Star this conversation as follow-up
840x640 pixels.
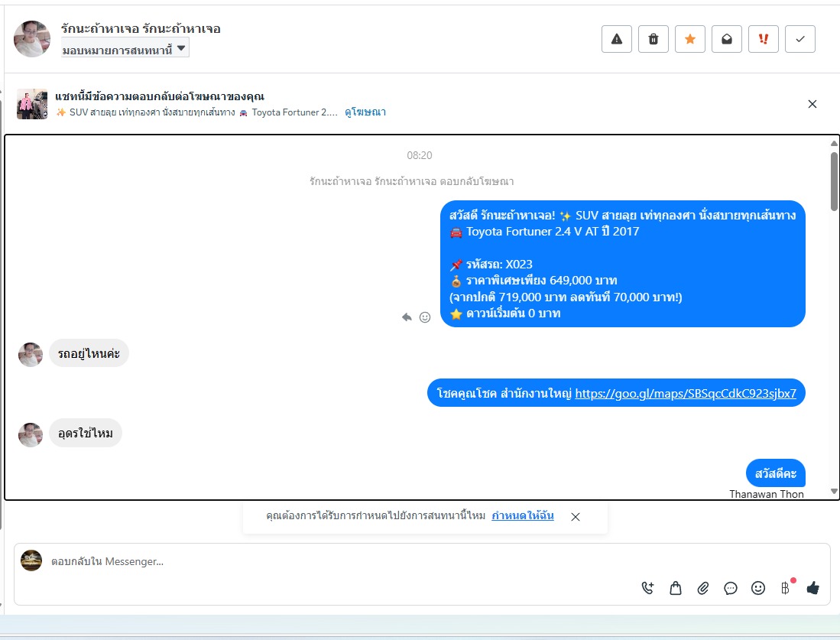(x=690, y=39)
